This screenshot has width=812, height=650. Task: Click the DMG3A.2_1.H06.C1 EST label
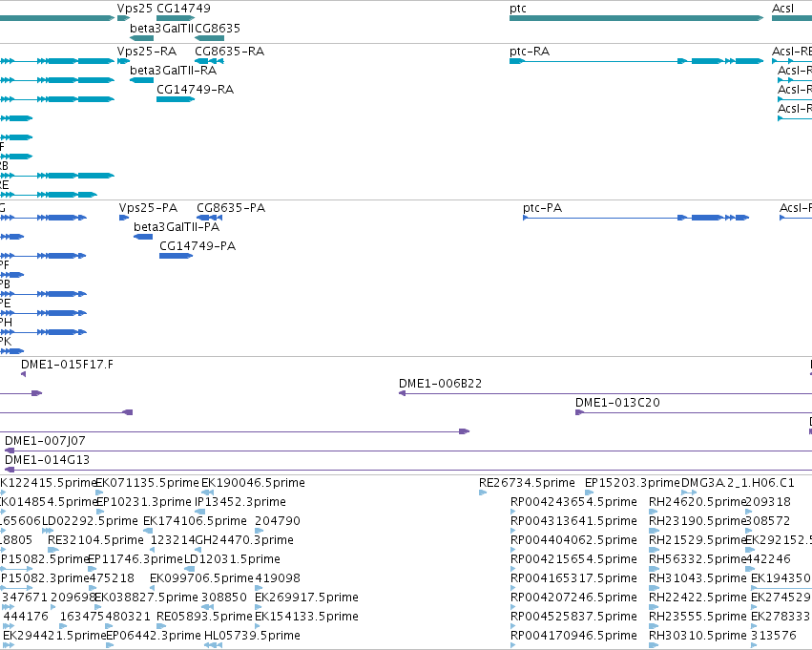coord(738,483)
